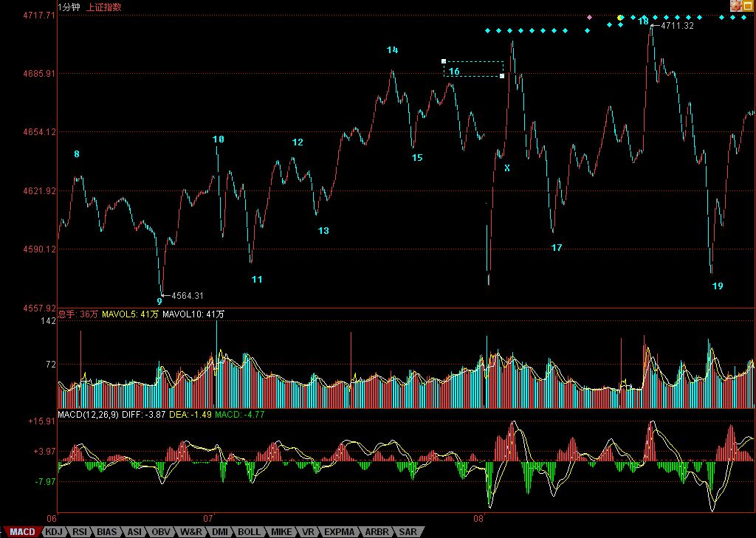Open the W&R indicator tab
The height and width of the screenshot is (538, 756).
[191, 531]
